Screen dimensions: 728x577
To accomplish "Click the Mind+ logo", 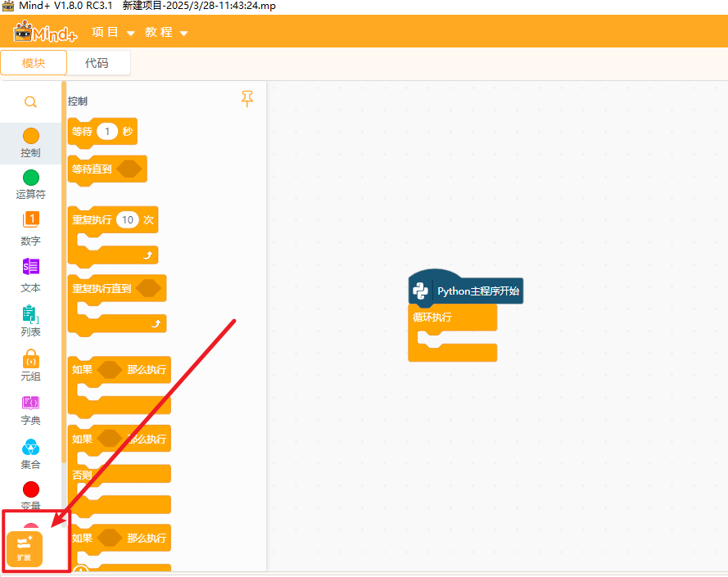I will (x=46, y=33).
